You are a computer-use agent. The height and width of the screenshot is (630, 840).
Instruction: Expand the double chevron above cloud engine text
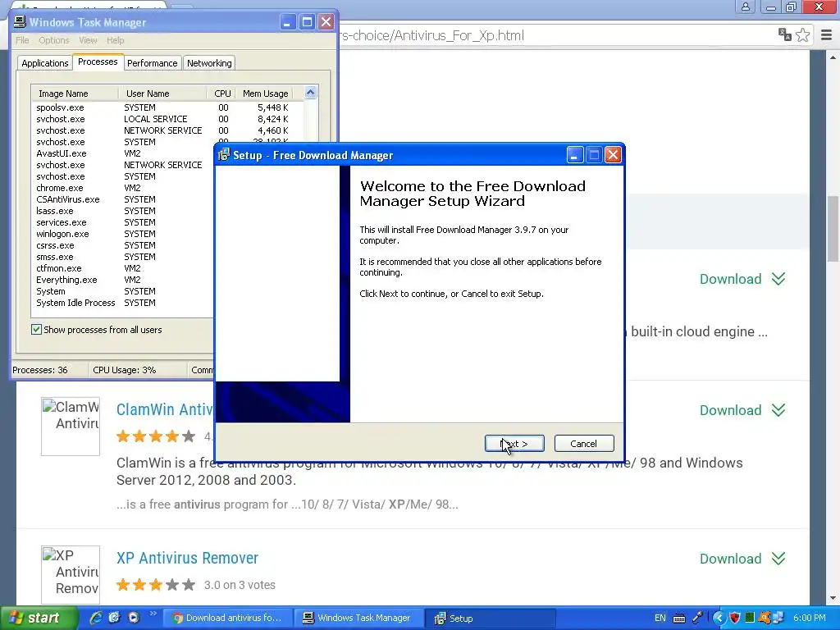pyautogui.click(x=778, y=279)
